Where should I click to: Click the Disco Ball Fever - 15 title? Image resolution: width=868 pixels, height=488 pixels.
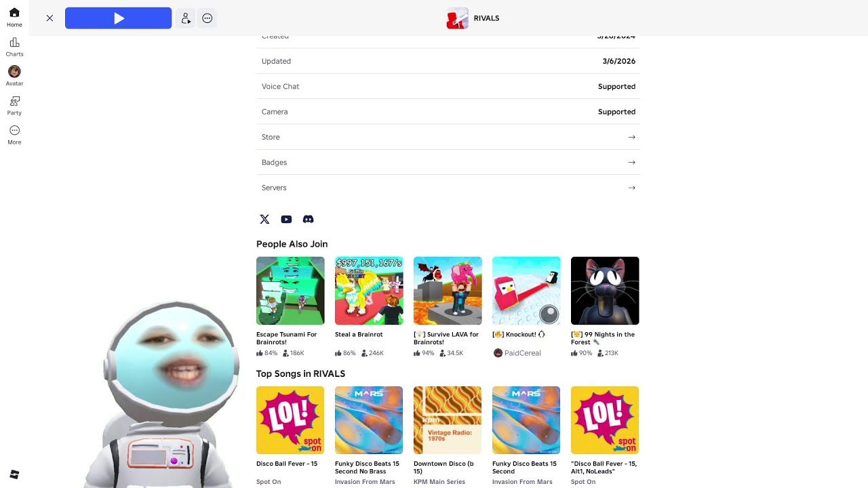(287, 464)
